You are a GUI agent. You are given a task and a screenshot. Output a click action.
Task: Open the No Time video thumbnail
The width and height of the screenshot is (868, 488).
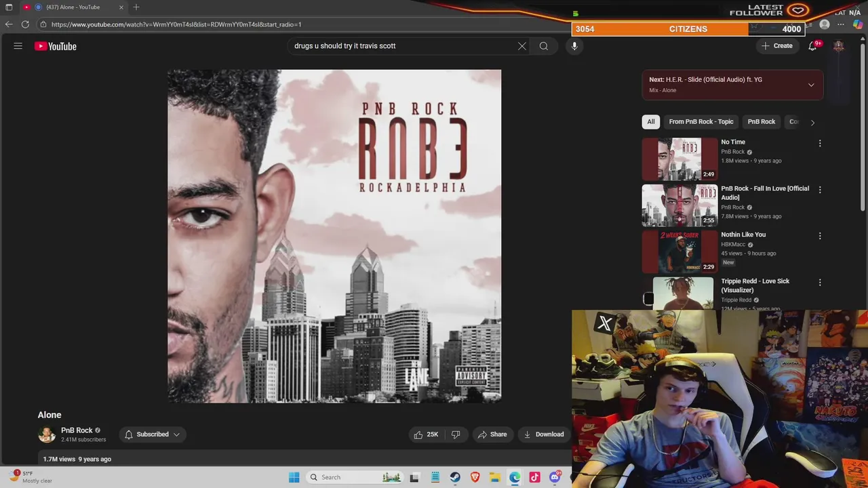tap(679, 159)
